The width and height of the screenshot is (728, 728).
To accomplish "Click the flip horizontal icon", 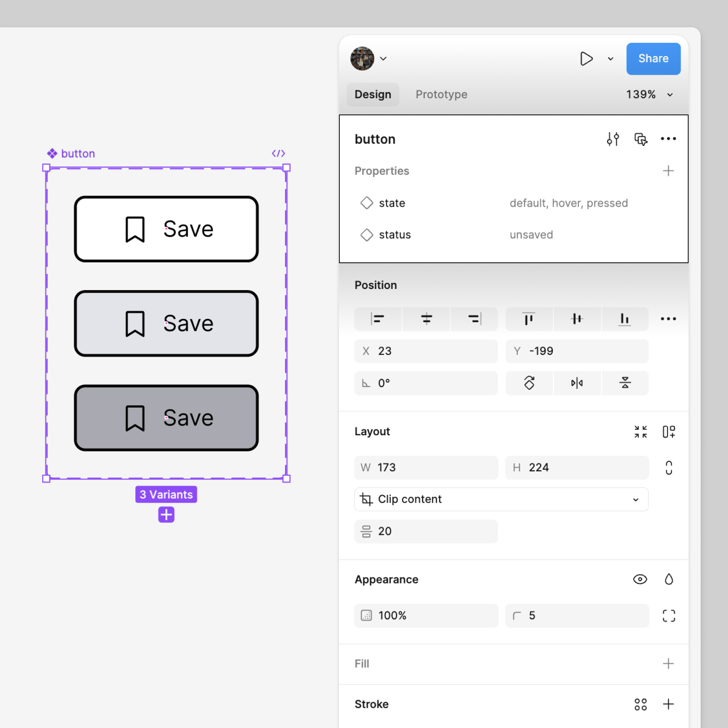I will [x=577, y=383].
